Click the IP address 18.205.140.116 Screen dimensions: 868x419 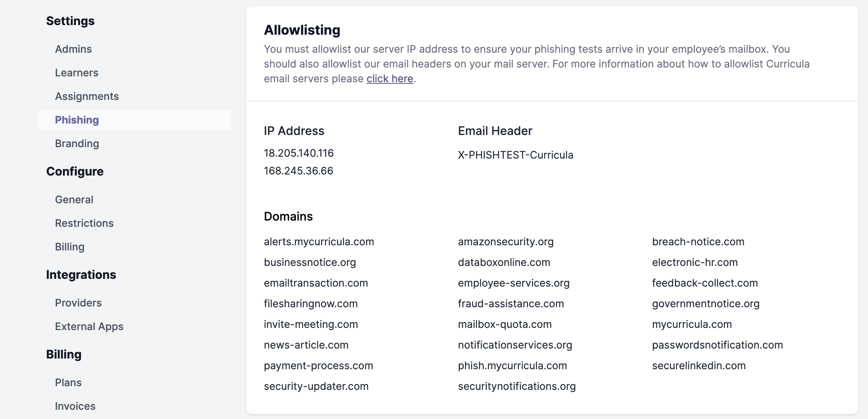299,153
